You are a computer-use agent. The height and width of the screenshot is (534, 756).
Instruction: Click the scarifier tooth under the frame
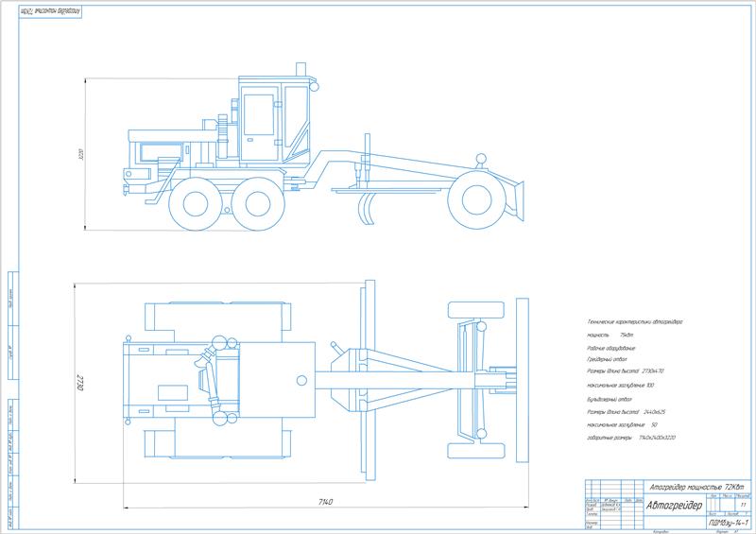[367, 208]
